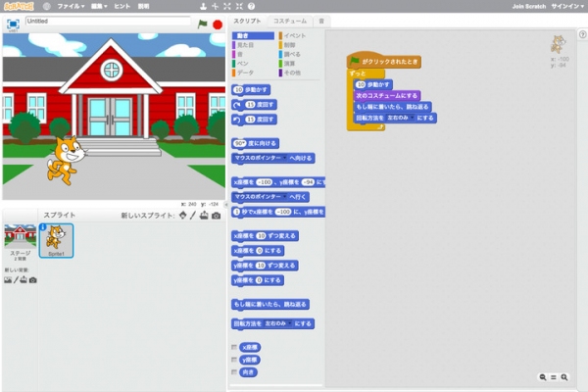Image resolution: width=588 pixels, height=392 pixels.
Task: Switch stage to full screen mode
Action: pyautogui.click(x=13, y=24)
